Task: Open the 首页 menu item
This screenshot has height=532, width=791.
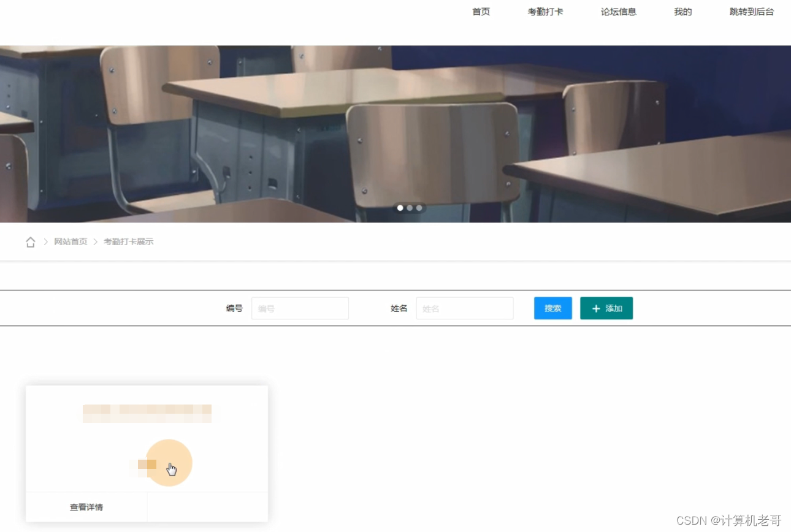Action: click(x=481, y=11)
